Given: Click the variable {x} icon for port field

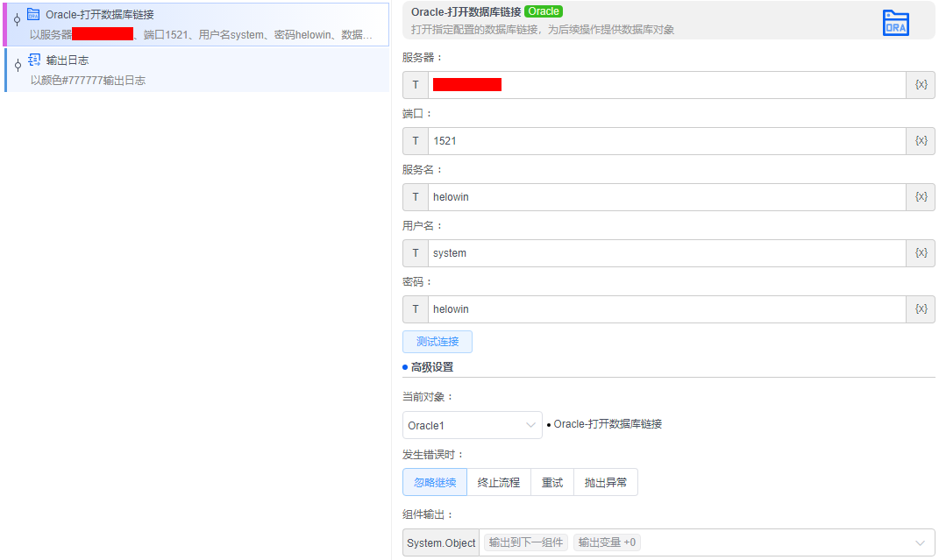Looking at the screenshot, I should tap(921, 141).
